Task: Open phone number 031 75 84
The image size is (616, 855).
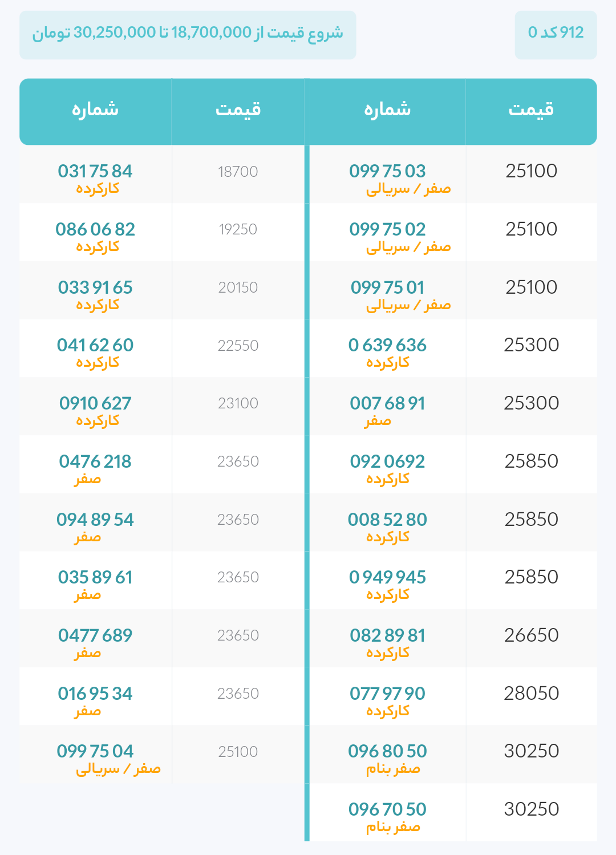Action: point(95,171)
